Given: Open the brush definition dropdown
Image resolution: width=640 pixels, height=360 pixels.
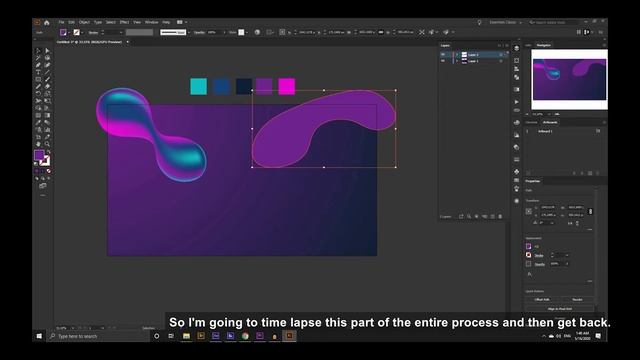Looking at the screenshot, I should point(189,32).
